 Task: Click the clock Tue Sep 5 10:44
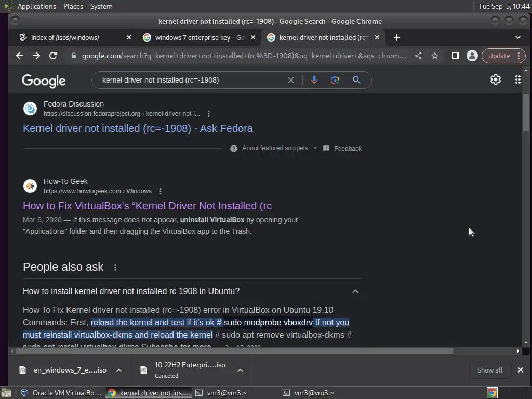point(504,6)
